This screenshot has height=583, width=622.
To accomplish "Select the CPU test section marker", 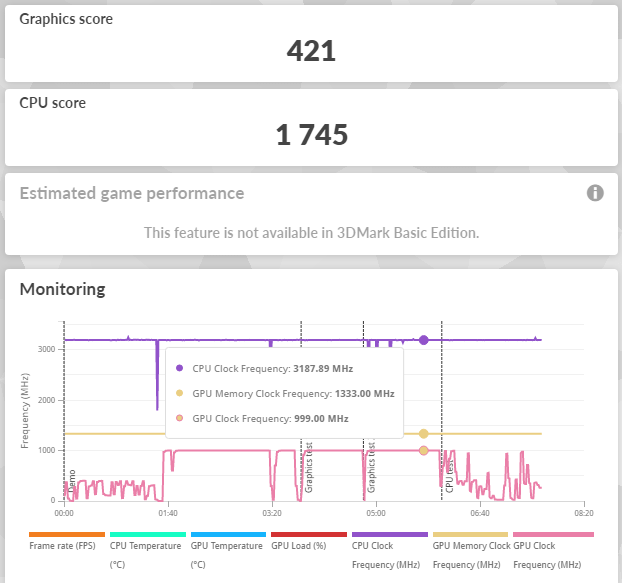I will (x=449, y=476).
